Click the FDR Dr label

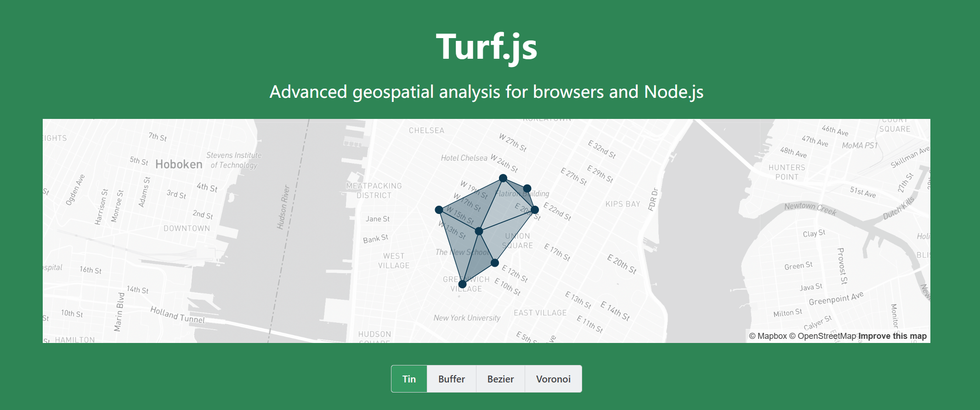pyautogui.click(x=653, y=199)
